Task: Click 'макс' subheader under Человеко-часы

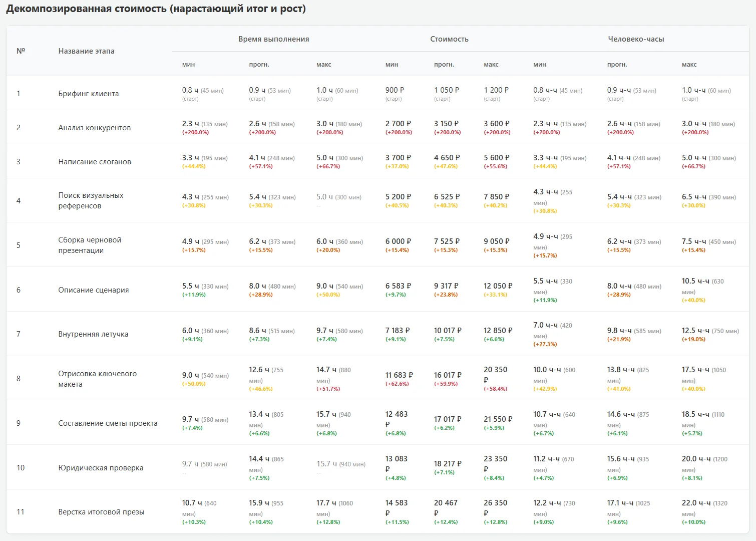Action: point(689,65)
